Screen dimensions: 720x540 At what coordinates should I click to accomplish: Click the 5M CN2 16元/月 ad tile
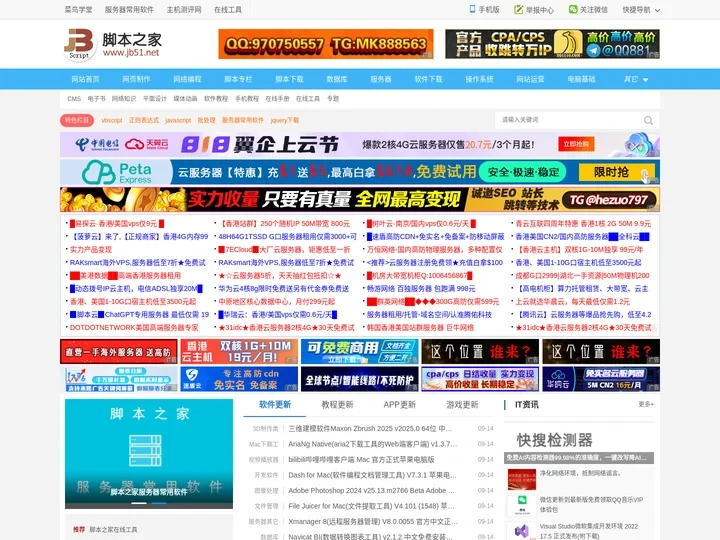(x=601, y=379)
